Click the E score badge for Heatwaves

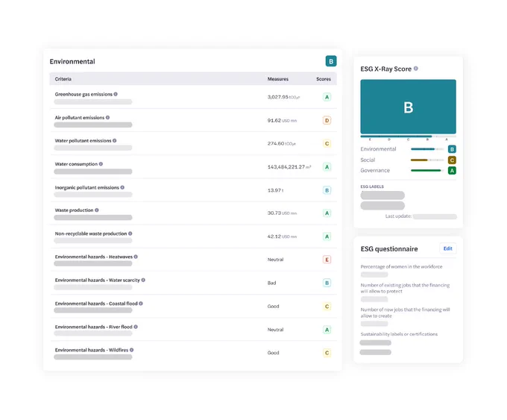[x=327, y=260]
